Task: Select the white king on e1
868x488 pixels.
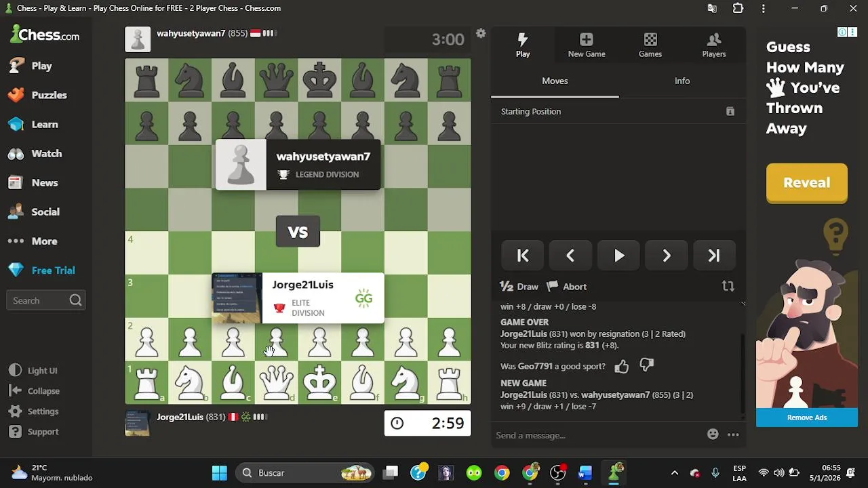Action: point(319,382)
